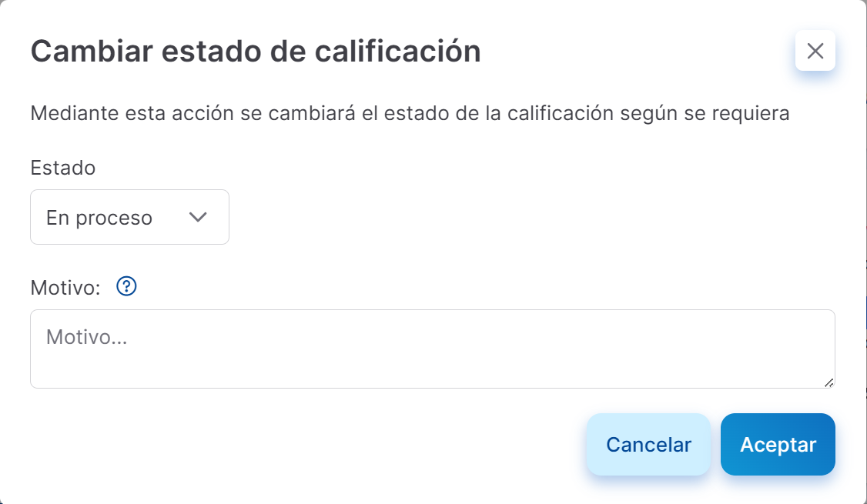Screen dimensions: 867x504
Task: Click the question mark circle beside Motivo
Action: tap(125, 286)
